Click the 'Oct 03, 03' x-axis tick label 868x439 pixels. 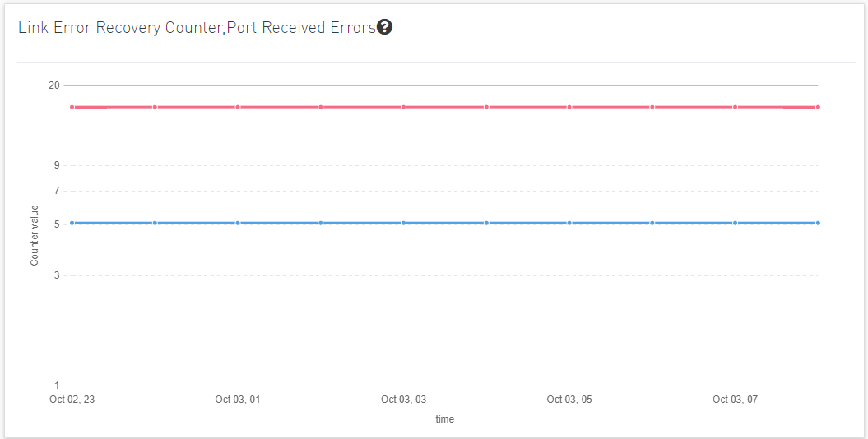(404, 400)
